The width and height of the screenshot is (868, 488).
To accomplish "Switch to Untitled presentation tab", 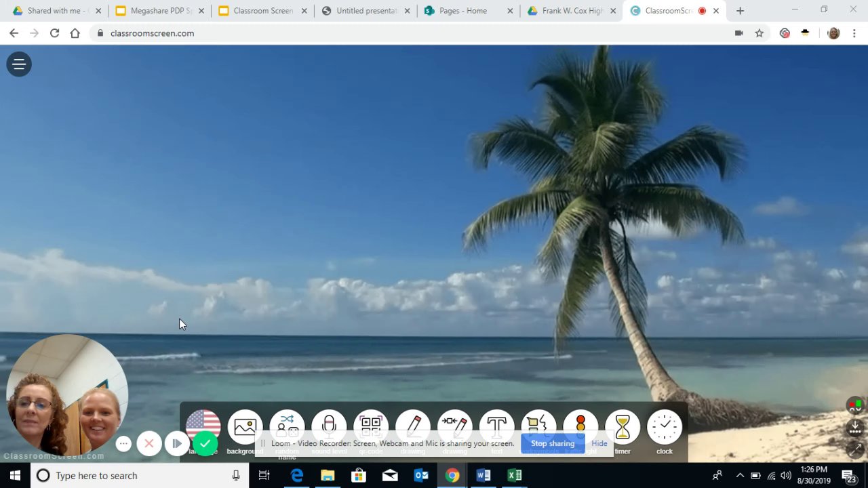I will [x=366, y=11].
